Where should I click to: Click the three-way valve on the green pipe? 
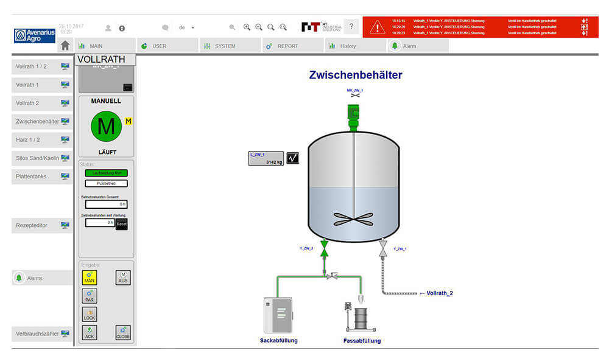[x=332, y=276]
